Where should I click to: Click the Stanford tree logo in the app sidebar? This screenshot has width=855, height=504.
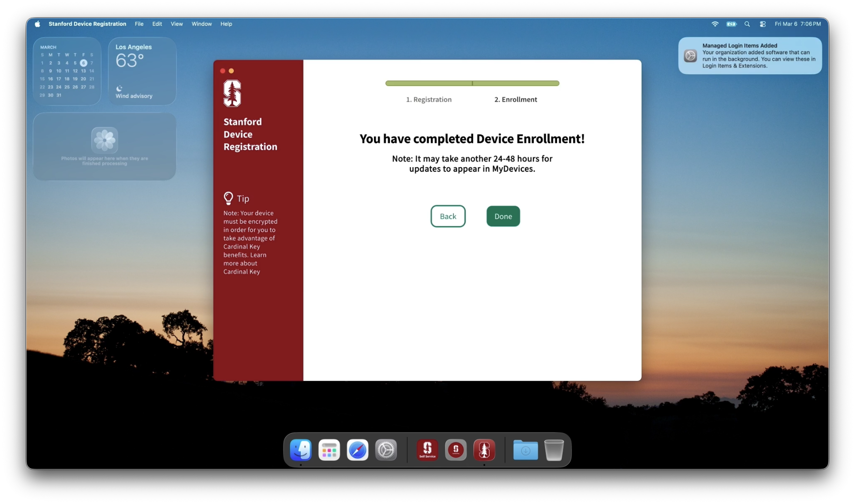232,93
